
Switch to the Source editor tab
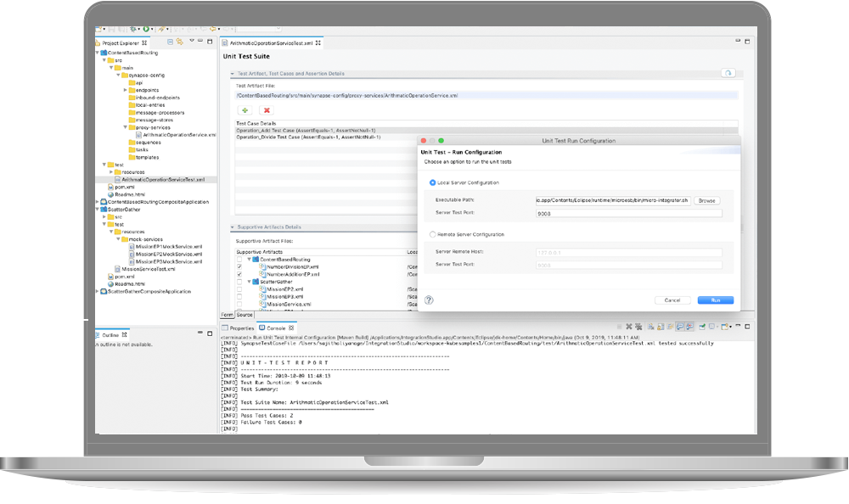(x=245, y=315)
